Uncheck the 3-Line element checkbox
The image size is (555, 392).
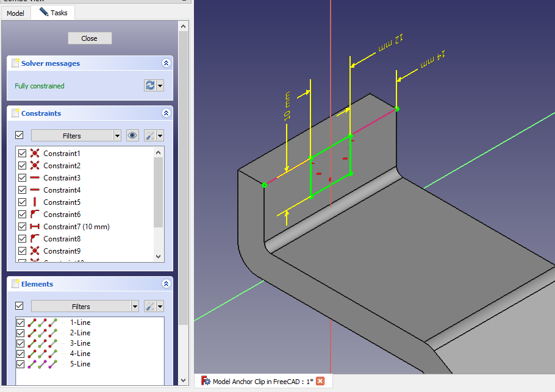click(20, 343)
